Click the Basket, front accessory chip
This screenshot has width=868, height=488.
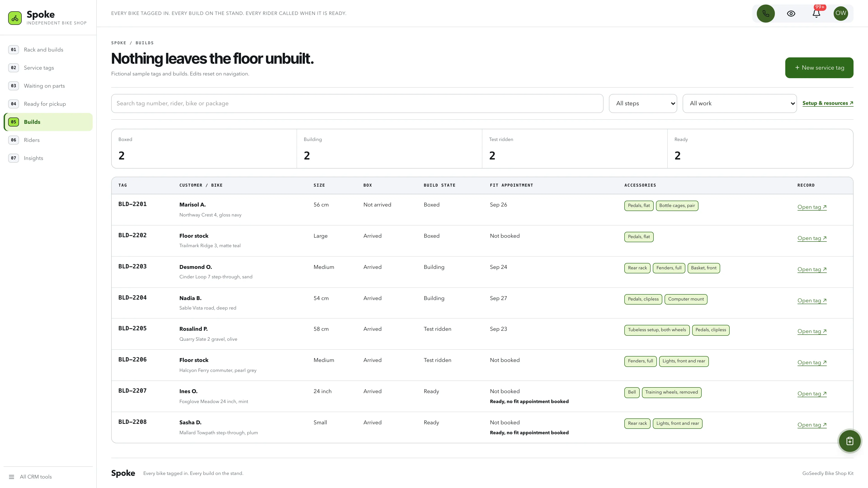[704, 268]
